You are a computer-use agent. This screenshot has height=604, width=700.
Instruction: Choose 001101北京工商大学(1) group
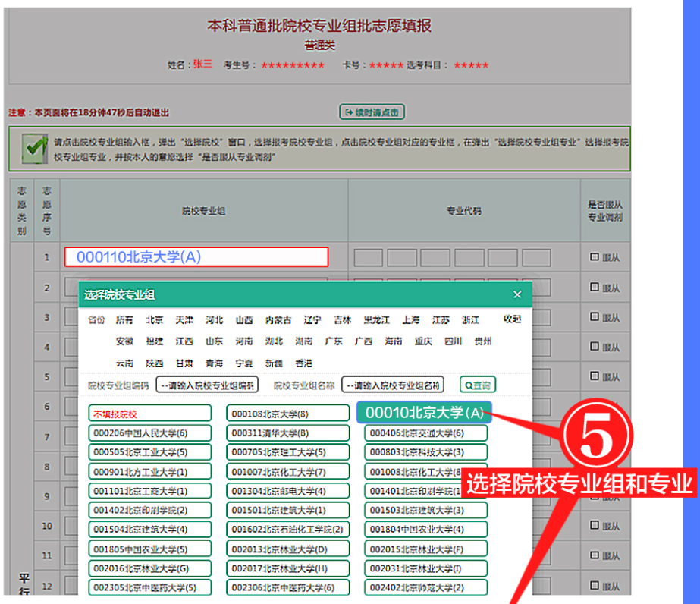coord(150,491)
